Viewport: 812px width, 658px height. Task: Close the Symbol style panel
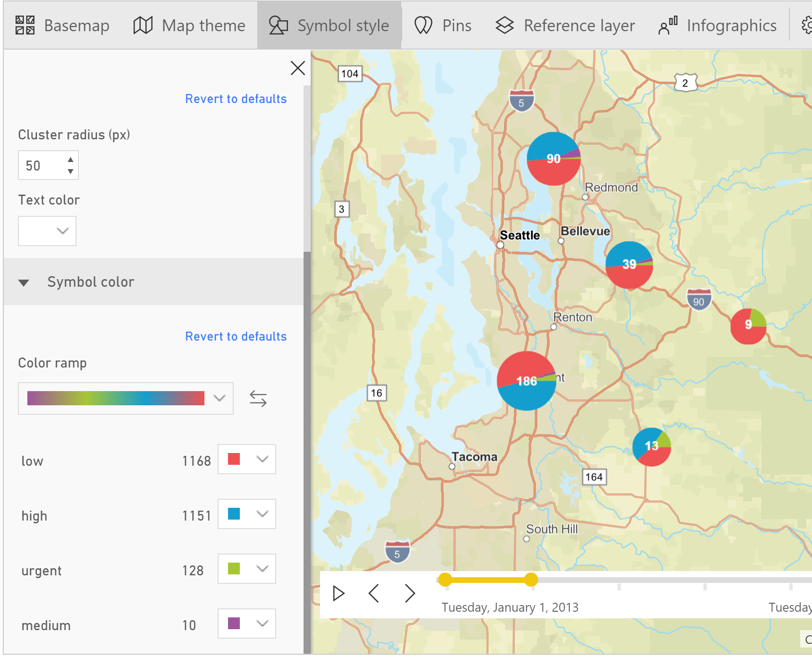tap(298, 68)
